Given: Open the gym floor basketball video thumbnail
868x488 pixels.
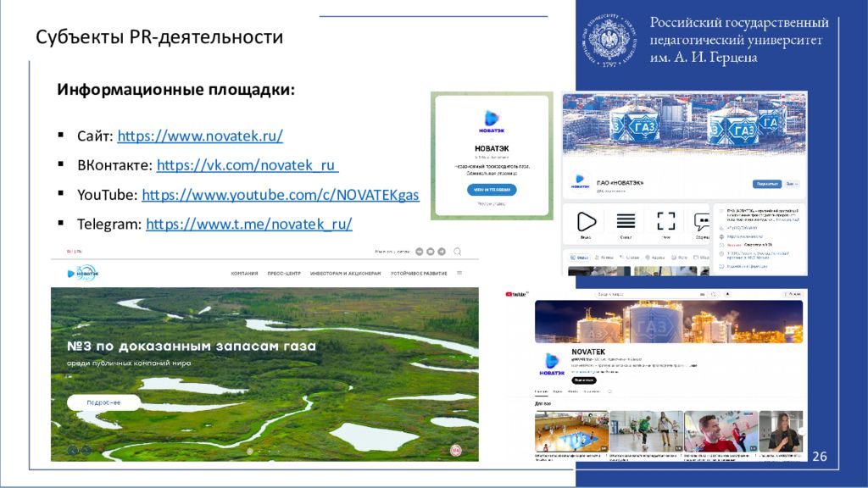Looking at the screenshot, I should click(571, 431).
